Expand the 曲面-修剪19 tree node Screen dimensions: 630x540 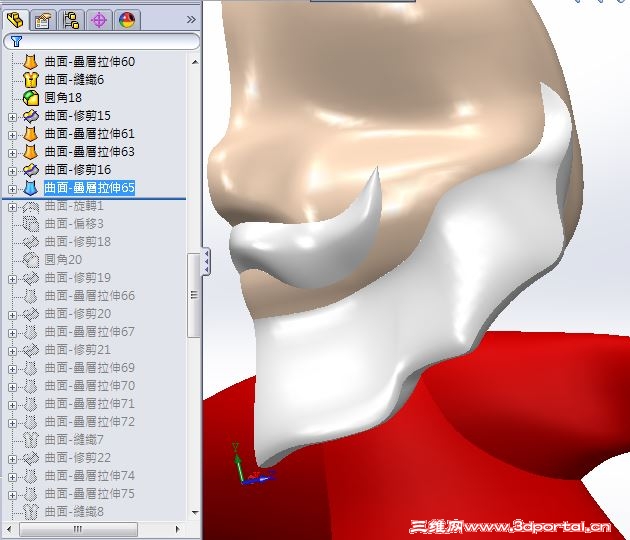coord(12,279)
